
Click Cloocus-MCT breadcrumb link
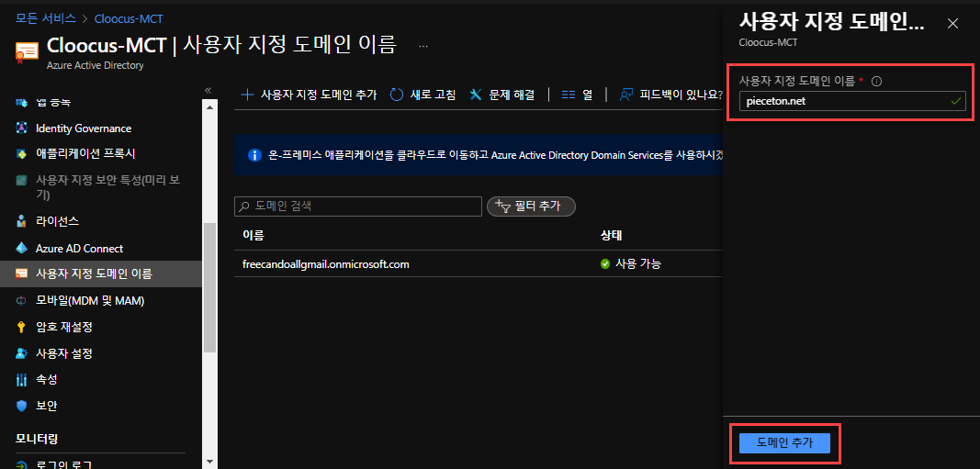pyautogui.click(x=129, y=18)
